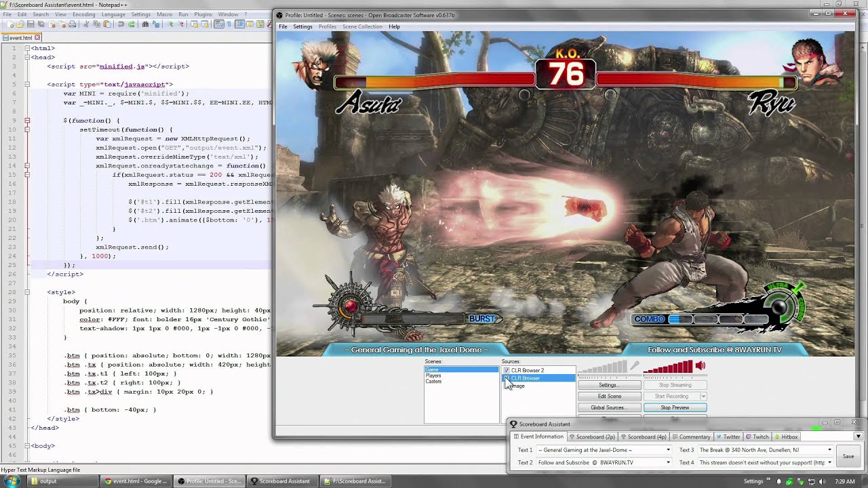Click the Save icon in Notepad++ toolbar
868x488 pixels.
(x=31, y=24)
